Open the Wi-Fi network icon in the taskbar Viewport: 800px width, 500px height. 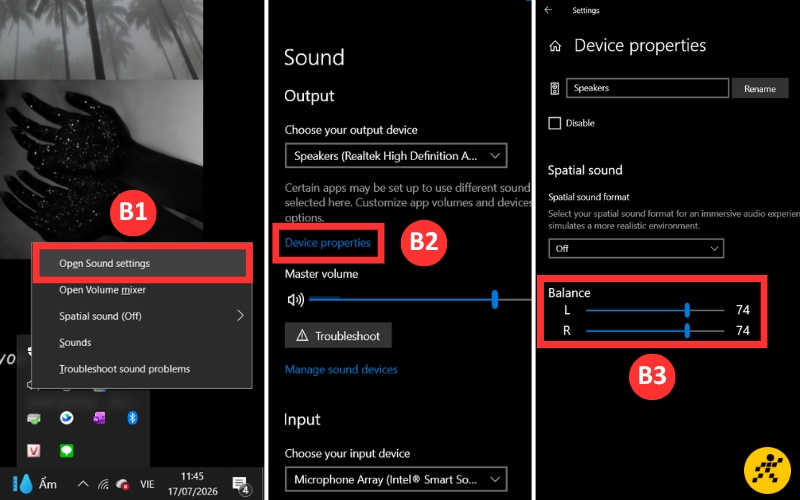(103, 484)
